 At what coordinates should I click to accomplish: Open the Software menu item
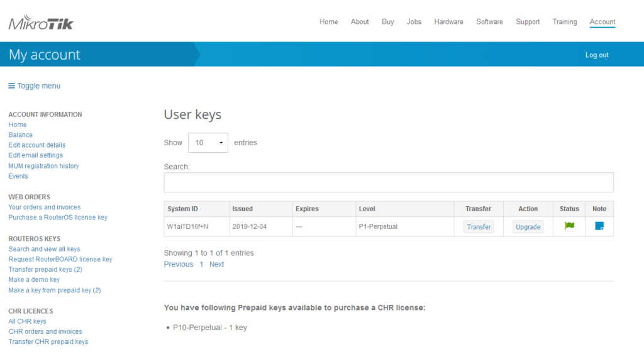point(489,22)
